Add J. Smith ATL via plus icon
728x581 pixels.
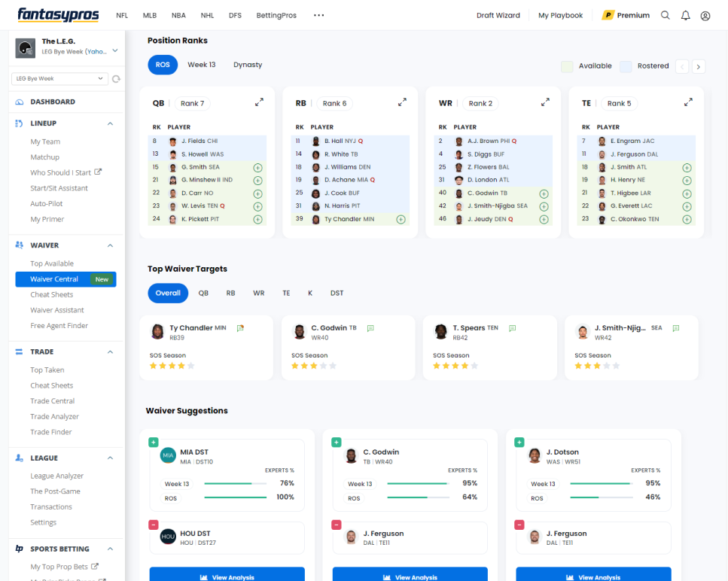coord(687,168)
